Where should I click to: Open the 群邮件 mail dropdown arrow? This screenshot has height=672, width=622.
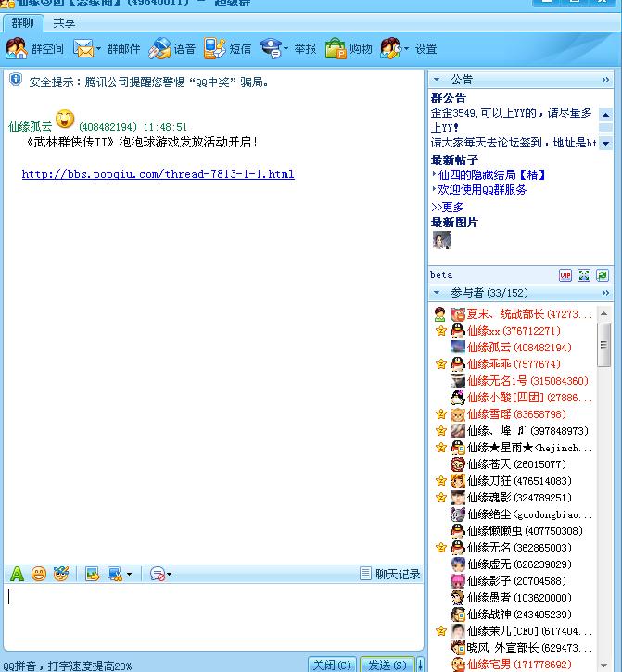coord(99,49)
